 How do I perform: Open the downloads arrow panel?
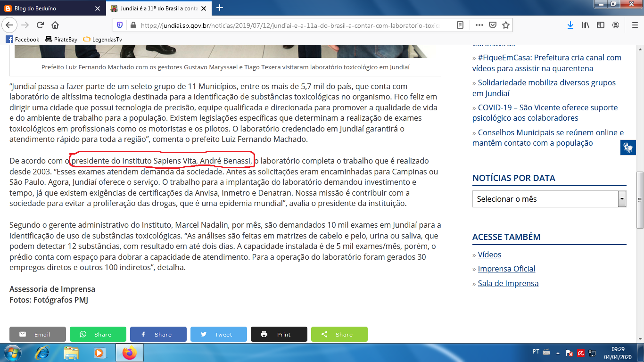(570, 25)
